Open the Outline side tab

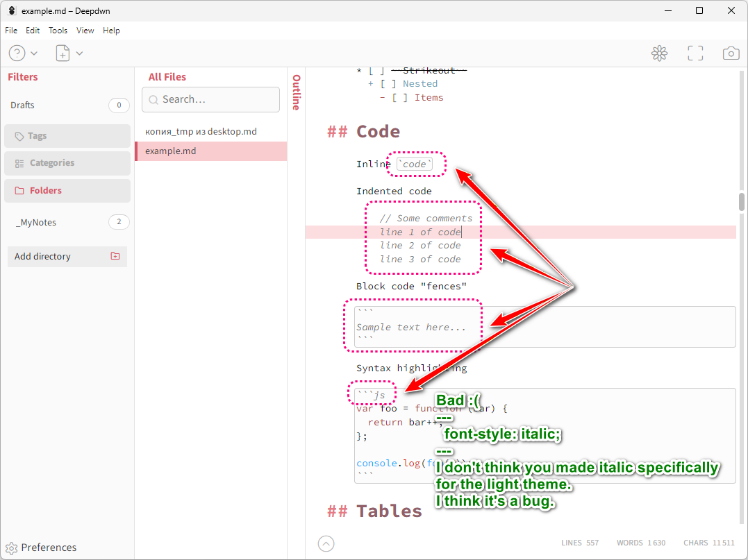click(297, 92)
